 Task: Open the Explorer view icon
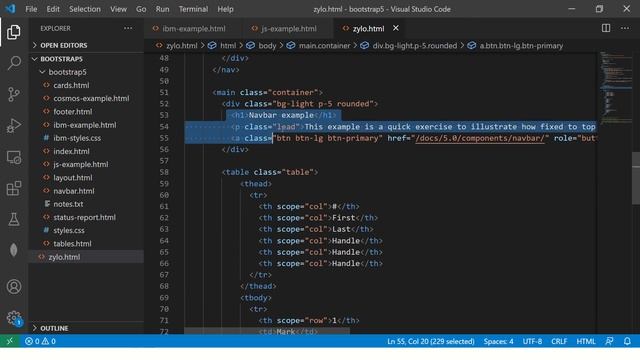[x=13, y=32]
